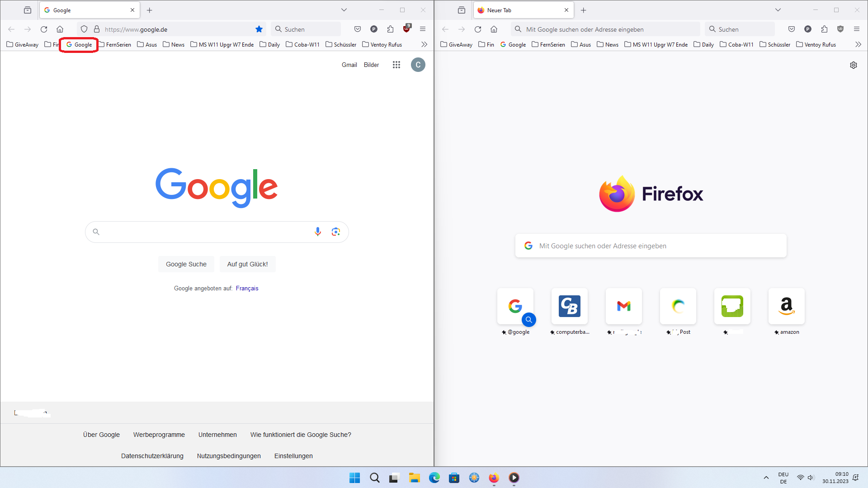
Task: Open News bookmark folder in right window
Action: click(608, 44)
